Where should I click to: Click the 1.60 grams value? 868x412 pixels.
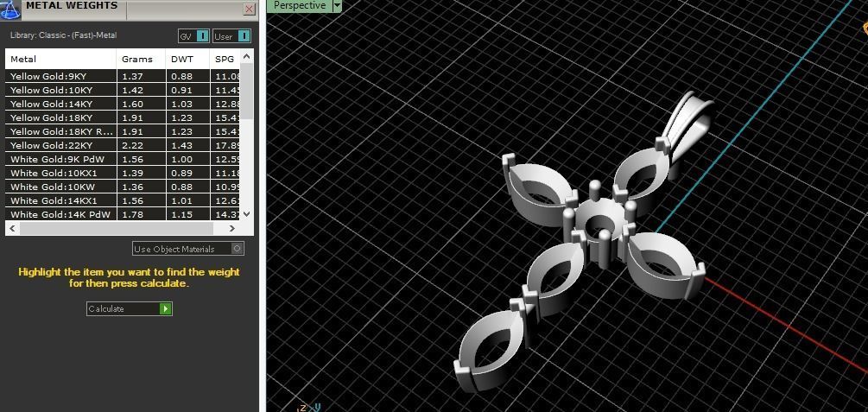point(132,105)
